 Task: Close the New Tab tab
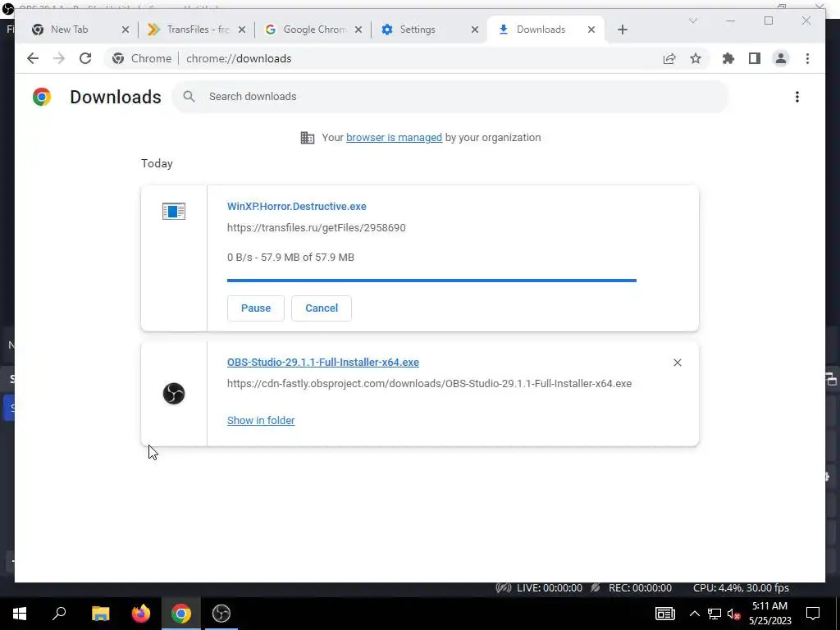pos(126,30)
